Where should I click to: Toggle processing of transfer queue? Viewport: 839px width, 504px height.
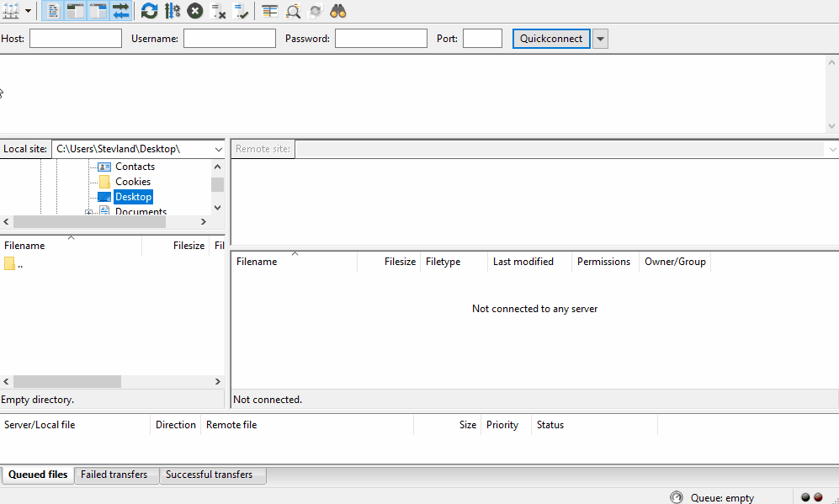pyautogui.click(x=173, y=11)
